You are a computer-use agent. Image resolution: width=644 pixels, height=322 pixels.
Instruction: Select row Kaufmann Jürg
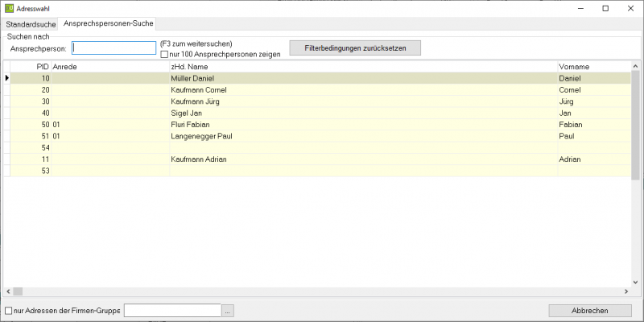coord(320,101)
